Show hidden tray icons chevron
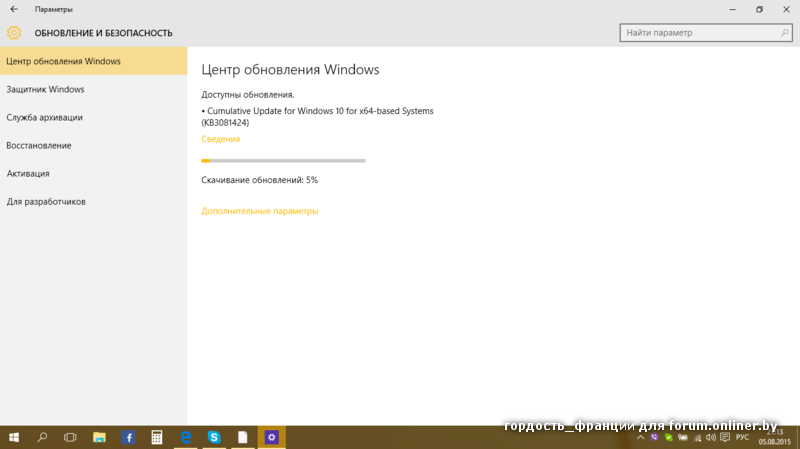The image size is (800, 449). tap(641, 437)
